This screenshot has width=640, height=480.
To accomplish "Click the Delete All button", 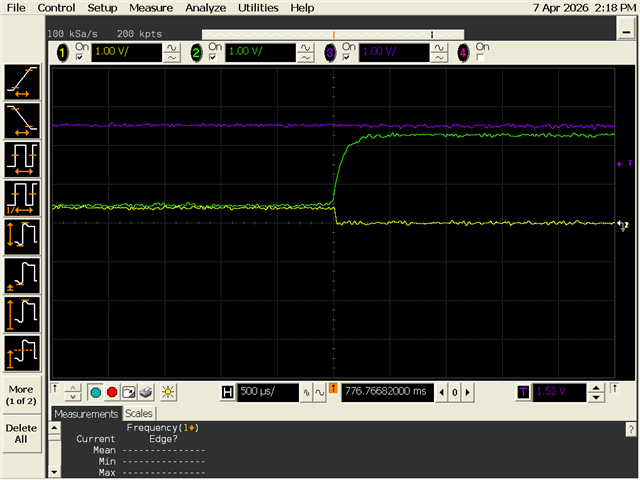I will pos(21,434).
